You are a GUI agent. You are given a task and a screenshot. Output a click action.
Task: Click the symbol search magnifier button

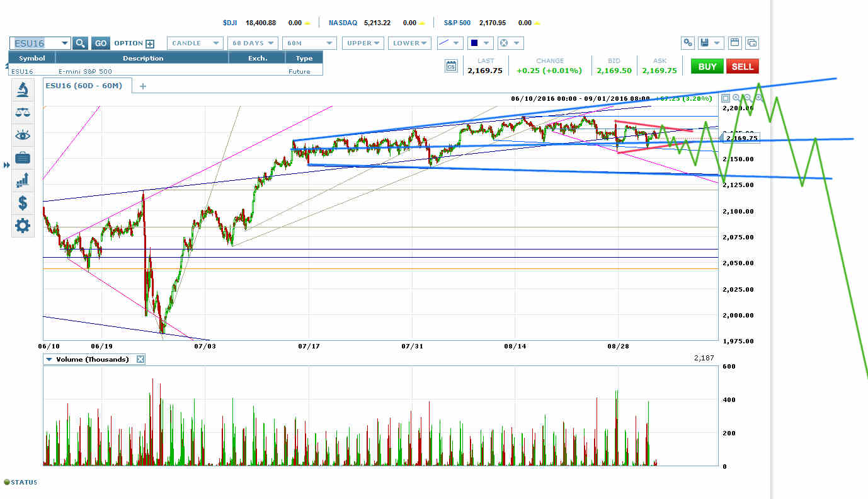(80, 43)
